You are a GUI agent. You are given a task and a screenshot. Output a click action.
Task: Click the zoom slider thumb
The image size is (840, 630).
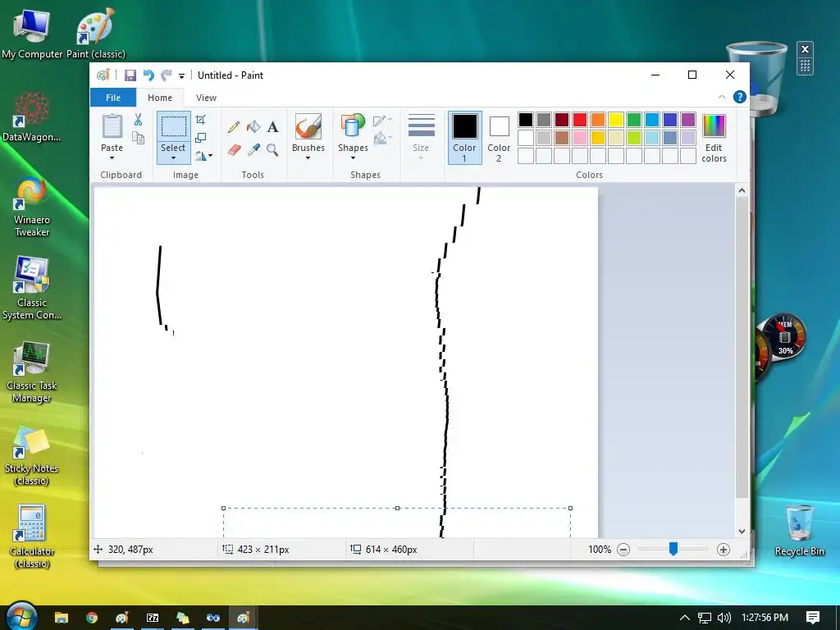pyautogui.click(x=673, y=549)
